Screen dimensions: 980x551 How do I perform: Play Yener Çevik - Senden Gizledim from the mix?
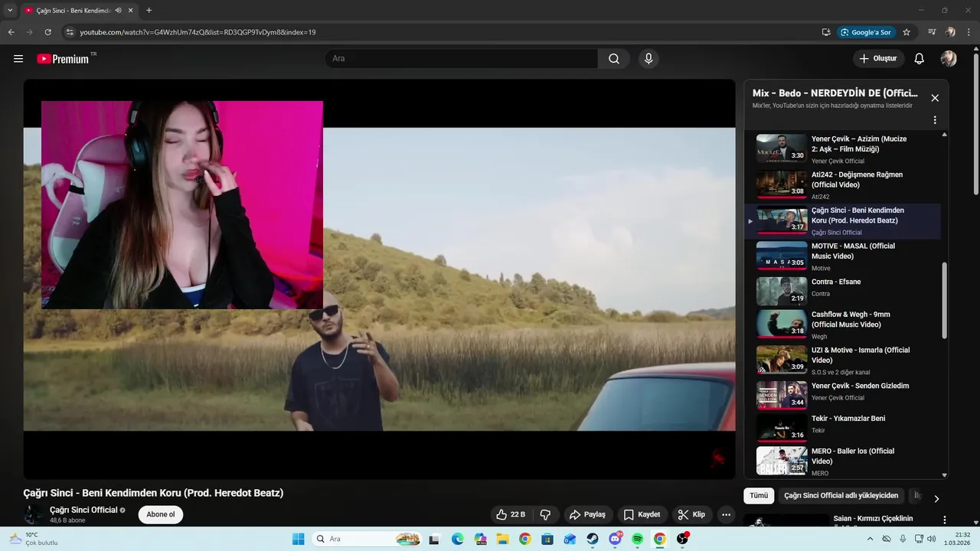843,395
